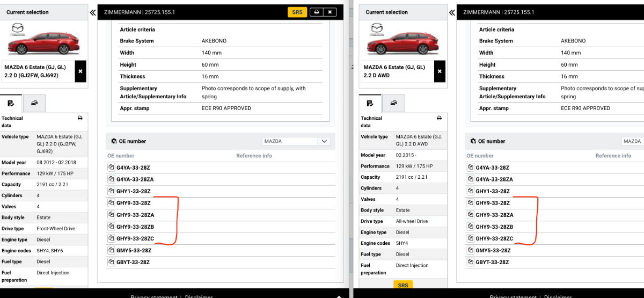Click the ECE R90 APPROVED value in left window
This screenshot has width=644, height=298.
tap(226, 108)
